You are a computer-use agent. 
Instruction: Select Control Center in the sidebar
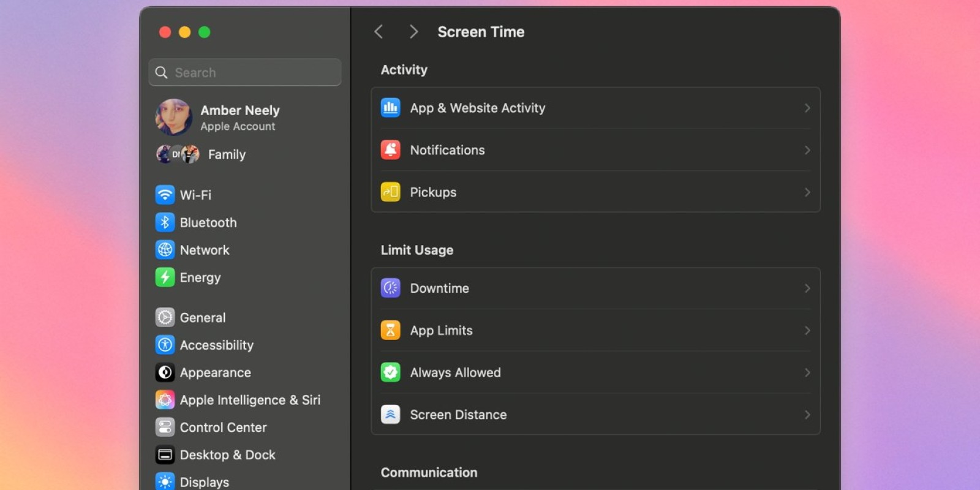point(245,428)
